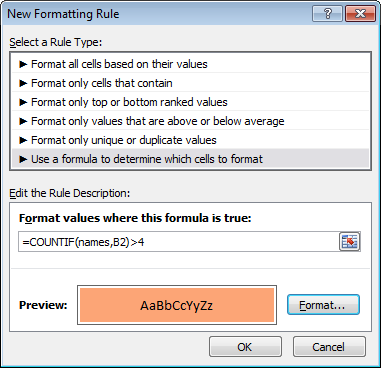Screen dimensions: 381x368
Task: Cancel the new formatting rule
Action: (x=329, y=347)
